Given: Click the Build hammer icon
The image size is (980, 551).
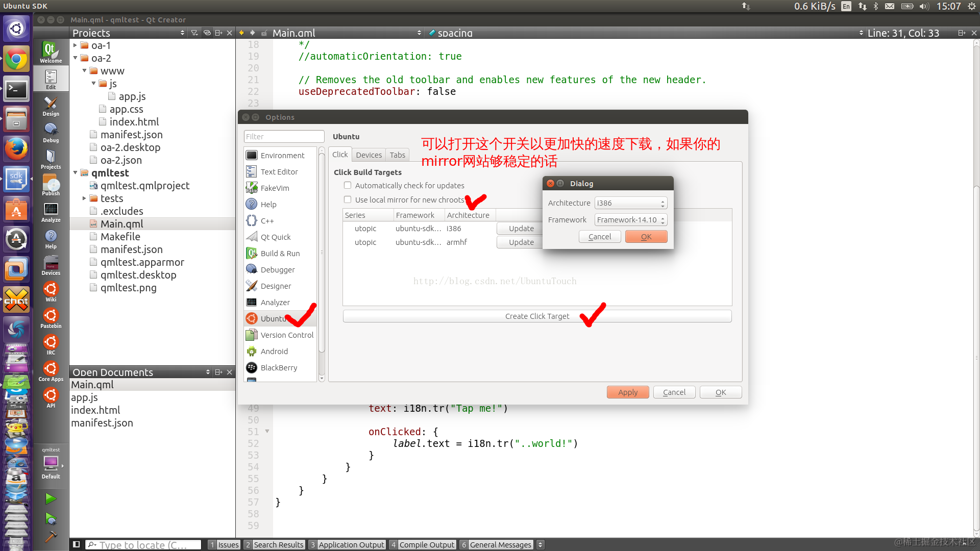Looking at the screenshot, I should coord(51,536).
